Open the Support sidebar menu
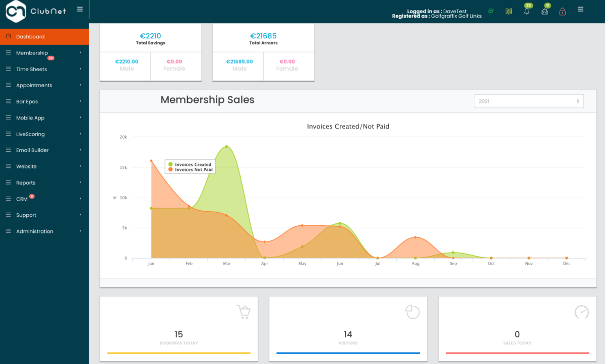This screenshot has height=364, width=605. 44,215
